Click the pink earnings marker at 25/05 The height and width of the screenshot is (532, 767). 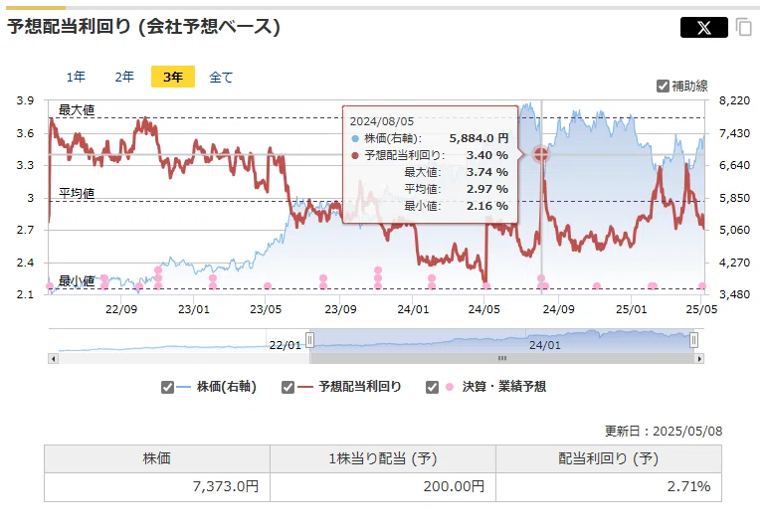[702, 286]
